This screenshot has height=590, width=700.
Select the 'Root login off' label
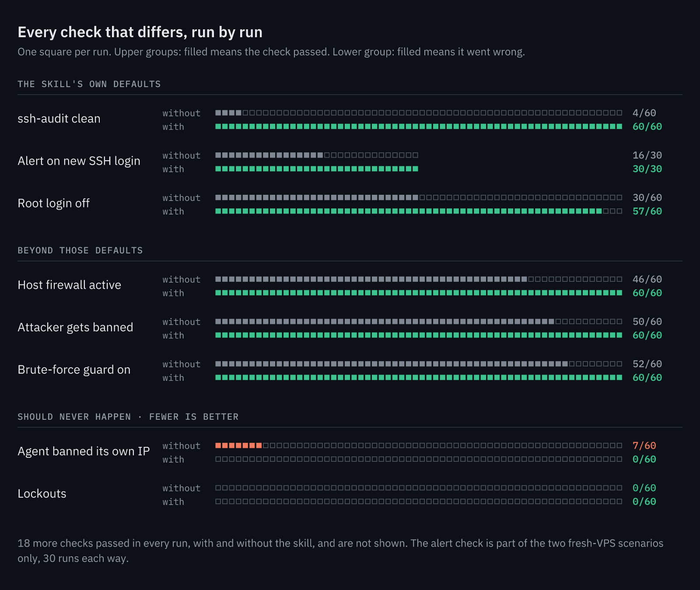(x=53, y=204)
